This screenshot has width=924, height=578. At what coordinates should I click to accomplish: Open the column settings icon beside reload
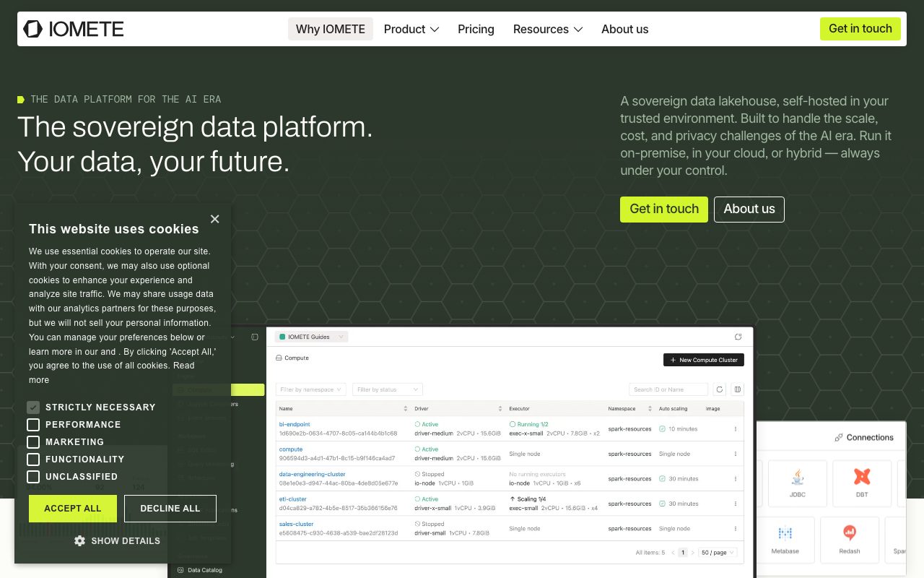coord(737,389)
